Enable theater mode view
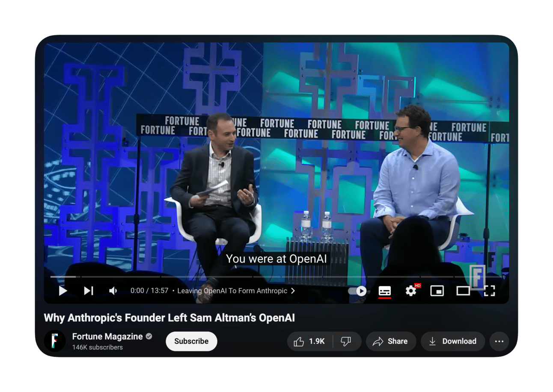Image resolution: width=553 pixels, height=392 pixels. pos(463,291)
